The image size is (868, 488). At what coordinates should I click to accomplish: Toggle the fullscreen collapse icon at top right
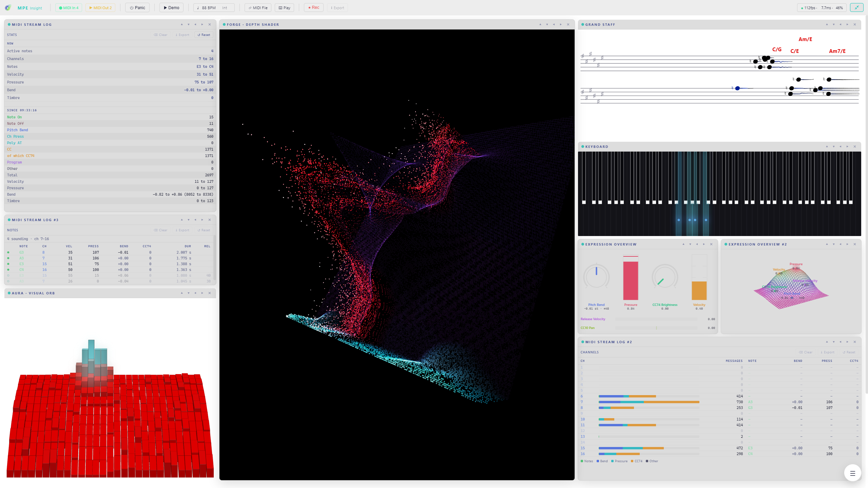pos(856,7)
